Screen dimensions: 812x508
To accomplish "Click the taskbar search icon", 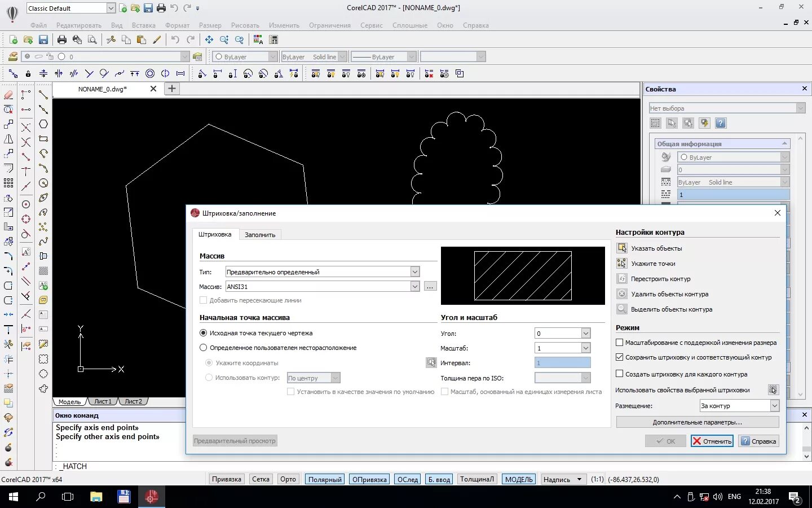I will pyautogui.click(x=41, y=497).
